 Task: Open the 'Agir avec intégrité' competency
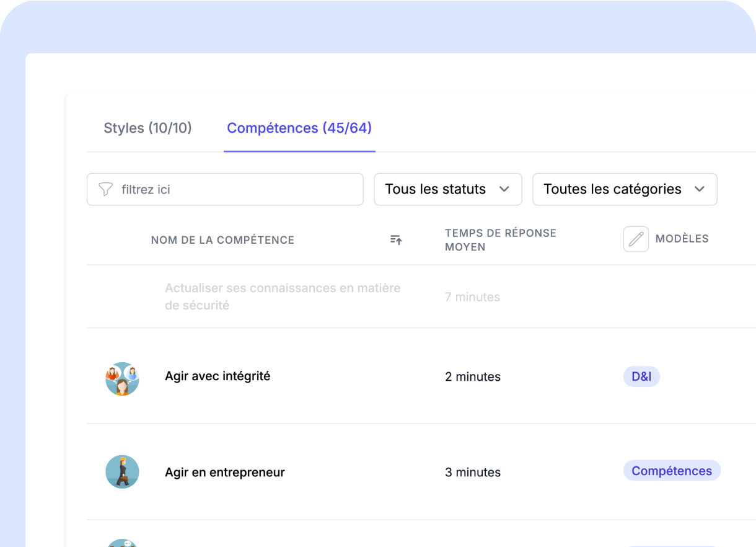[x=218, y=376]
